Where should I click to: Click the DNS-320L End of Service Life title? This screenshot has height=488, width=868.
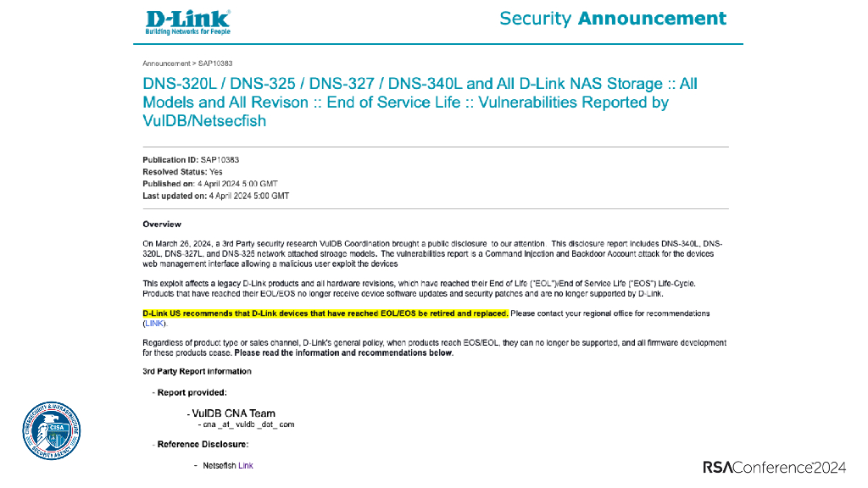click(x=420, y=102)
